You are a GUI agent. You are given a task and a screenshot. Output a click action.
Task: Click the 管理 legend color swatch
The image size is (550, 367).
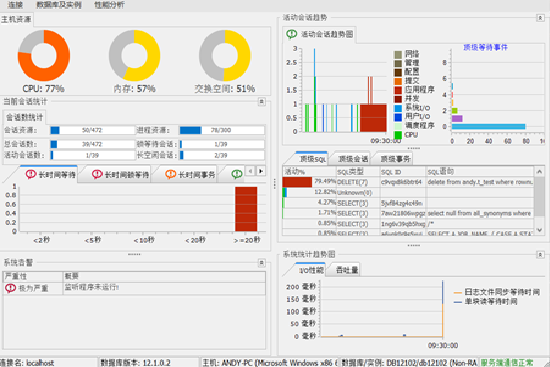pyautogui.click(x=398, y=64)
